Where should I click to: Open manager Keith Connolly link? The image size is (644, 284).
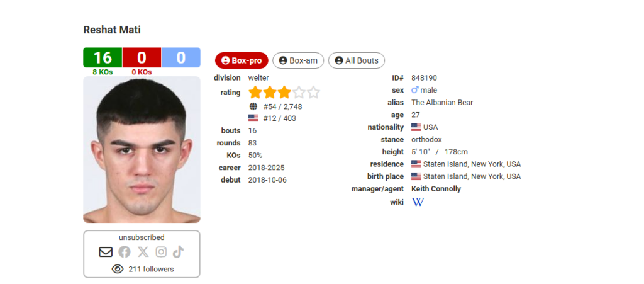click(436, 189)
